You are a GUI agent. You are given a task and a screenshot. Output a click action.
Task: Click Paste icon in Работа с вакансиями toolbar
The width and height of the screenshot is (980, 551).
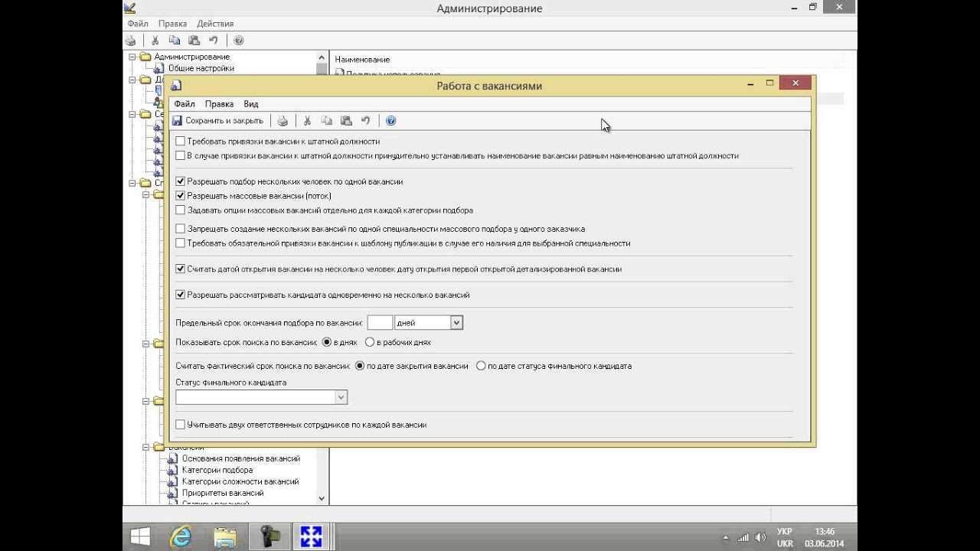(346, 121)
